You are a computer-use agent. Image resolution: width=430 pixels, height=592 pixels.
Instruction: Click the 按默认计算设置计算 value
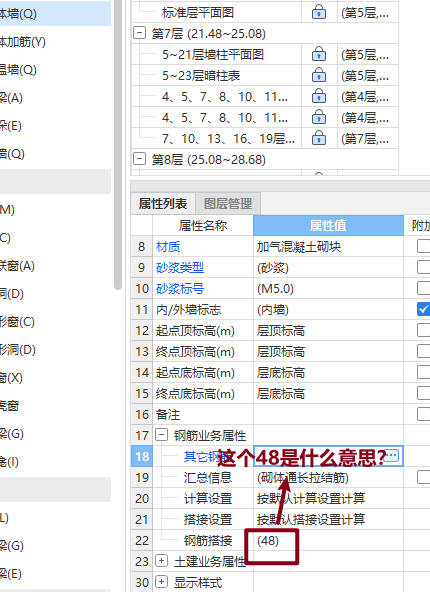pos(328,498)
